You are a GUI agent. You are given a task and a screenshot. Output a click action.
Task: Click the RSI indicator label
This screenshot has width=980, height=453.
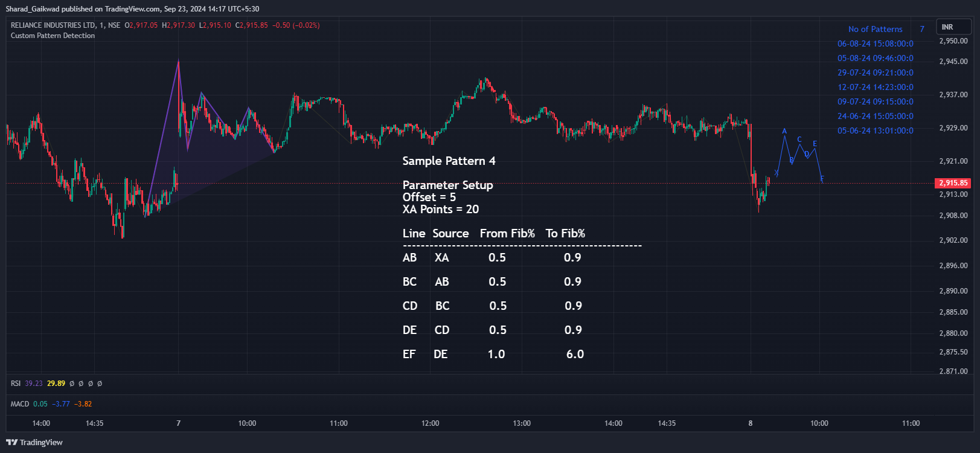click(16, 384)
